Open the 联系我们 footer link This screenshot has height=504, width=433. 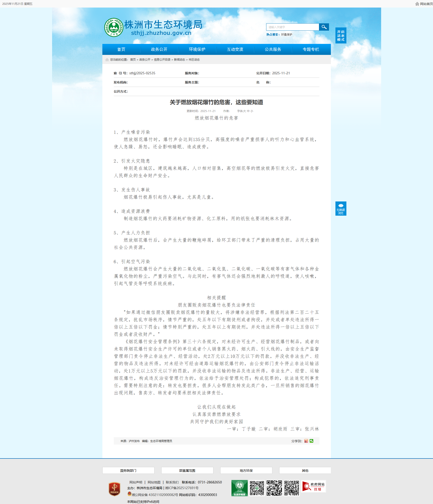[x=172, y=482]
